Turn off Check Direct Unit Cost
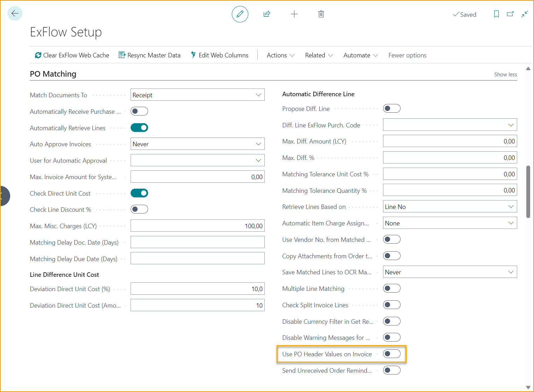This screenshot has width=534, height=392. tap(139, 193)
